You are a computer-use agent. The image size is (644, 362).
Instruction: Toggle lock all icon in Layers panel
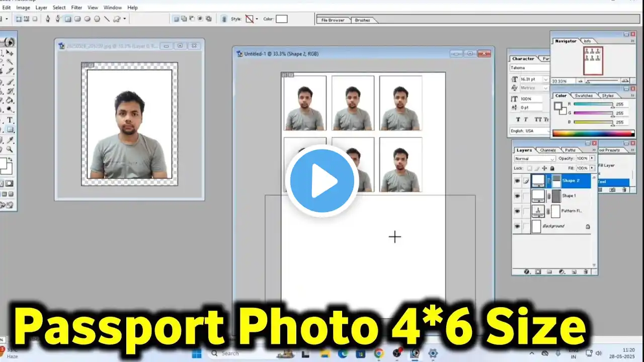tap(552, 168)
